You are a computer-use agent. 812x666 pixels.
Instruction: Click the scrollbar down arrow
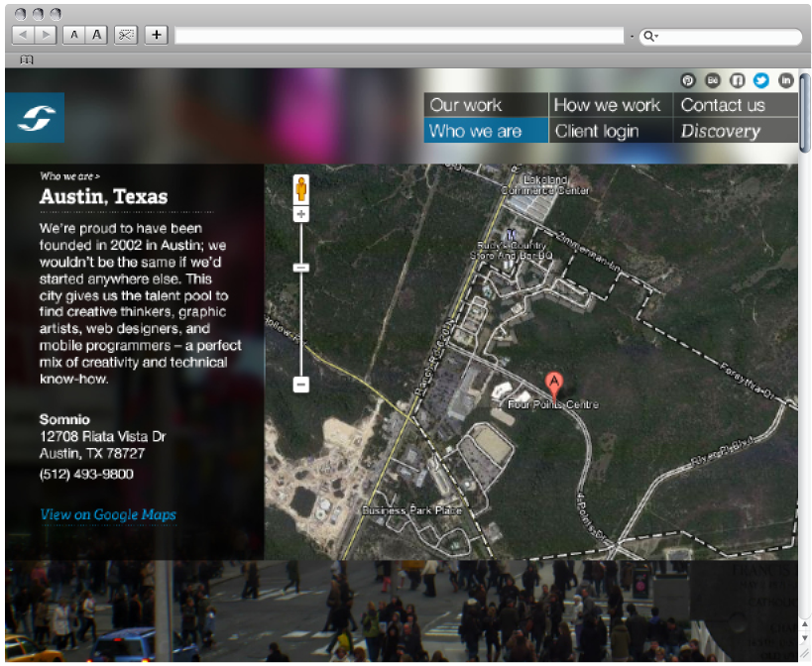(804, 638)
